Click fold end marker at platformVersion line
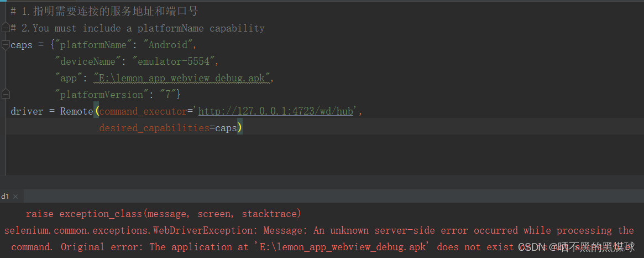This screenshot has height=258, width=644. pyautogui.click(x=5, y=91)
